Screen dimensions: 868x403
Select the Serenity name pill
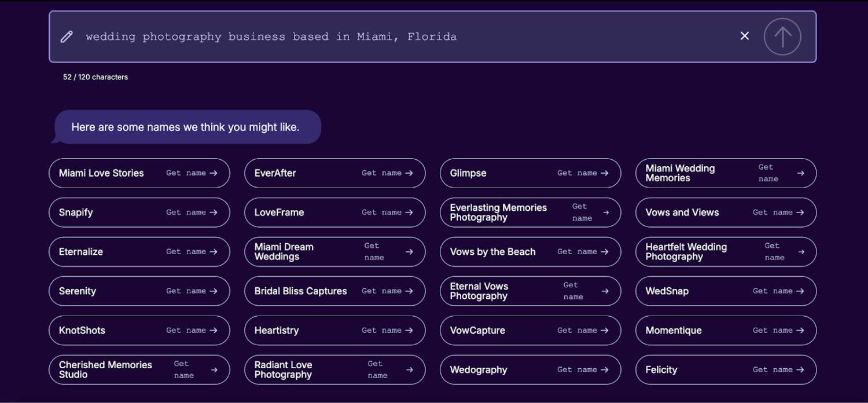tap(78, 291)
